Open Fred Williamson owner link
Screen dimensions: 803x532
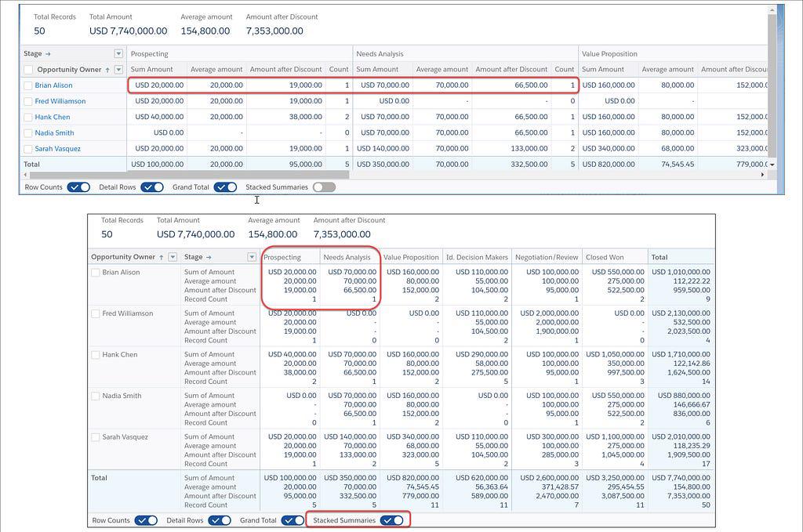point(60,101)
